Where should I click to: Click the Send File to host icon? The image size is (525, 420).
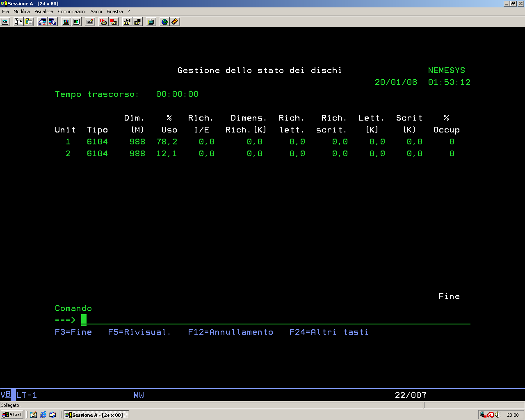click(42, 22)
